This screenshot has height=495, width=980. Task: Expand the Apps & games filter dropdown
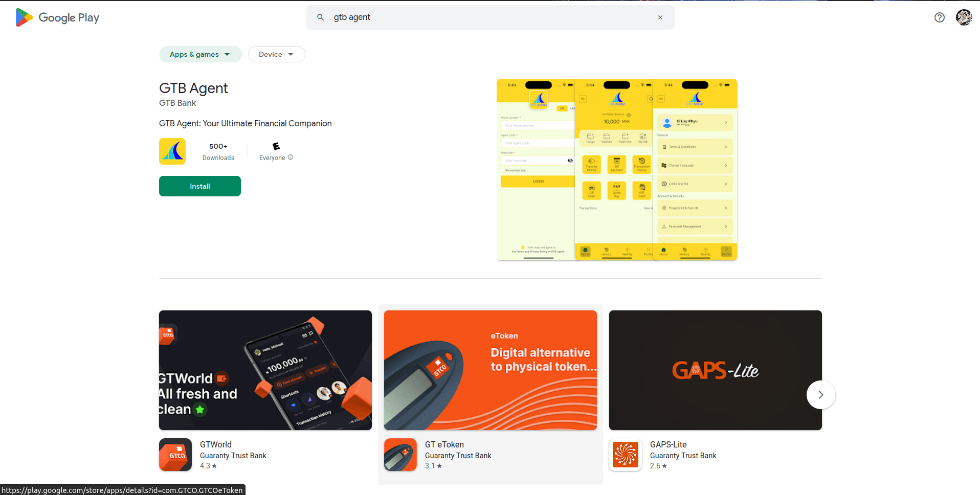(x=200, y=54)
